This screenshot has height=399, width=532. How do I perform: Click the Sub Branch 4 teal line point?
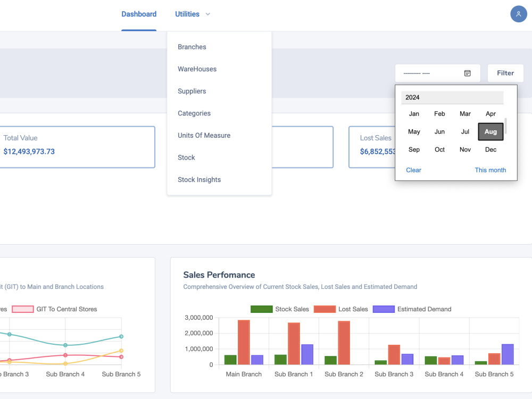(x=65, y=345)
